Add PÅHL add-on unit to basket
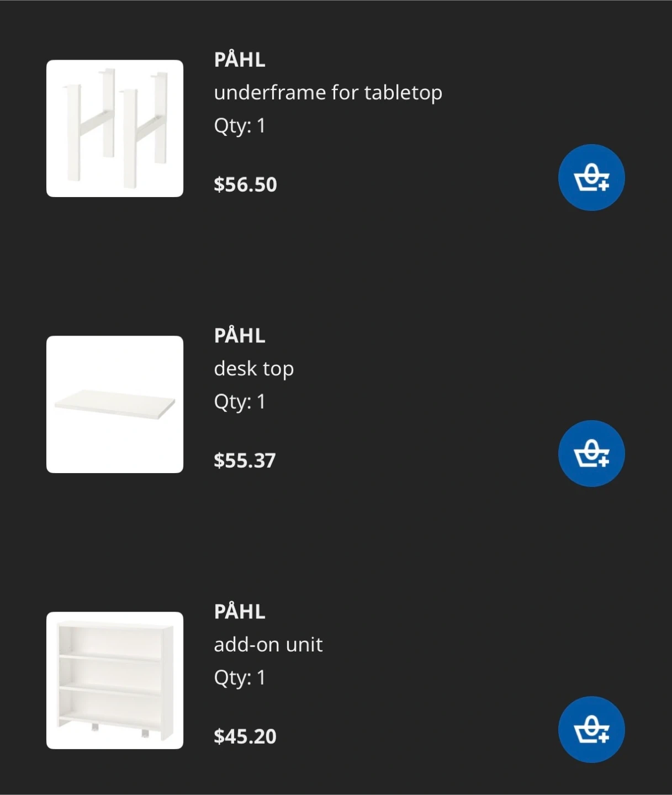 coord(591,729)
